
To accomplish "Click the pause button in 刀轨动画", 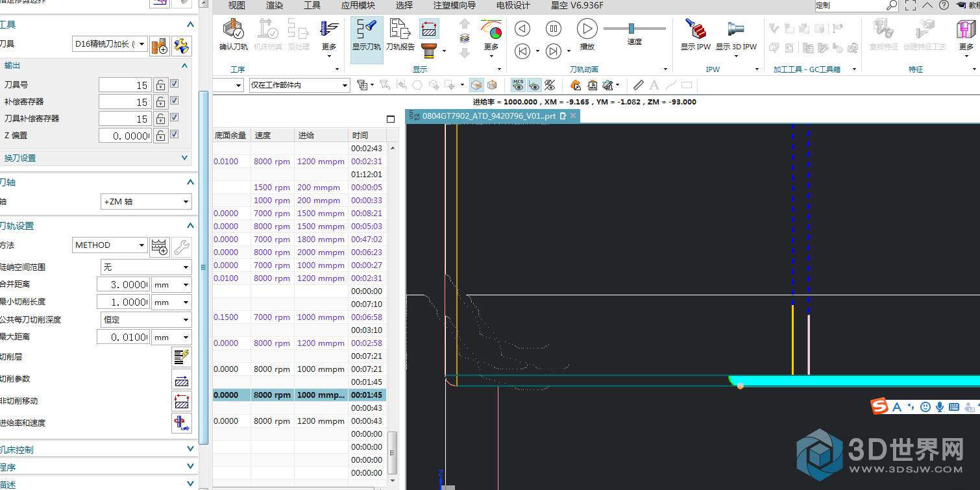I will point(553,29).
